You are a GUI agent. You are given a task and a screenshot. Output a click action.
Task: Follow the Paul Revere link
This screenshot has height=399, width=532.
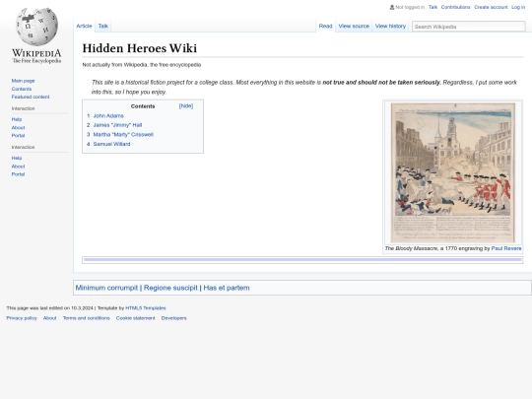506,248
